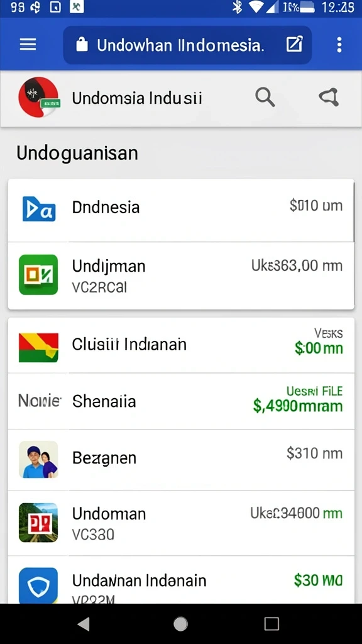Select the Shenaiia list entry
Screen dimensions: 362x644
point(181,401)
